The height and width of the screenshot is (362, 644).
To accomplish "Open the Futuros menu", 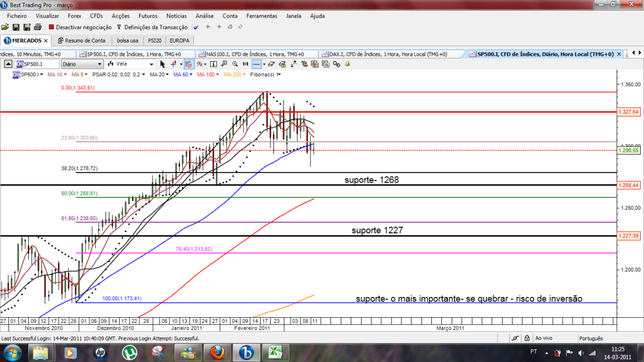I will (x=148, y=16).
